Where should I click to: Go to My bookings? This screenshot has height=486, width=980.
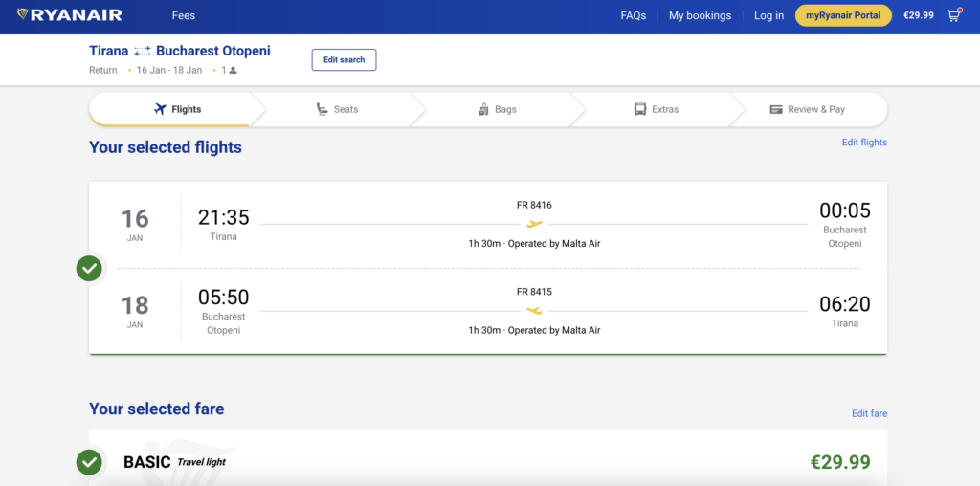(x=700, y=15)
